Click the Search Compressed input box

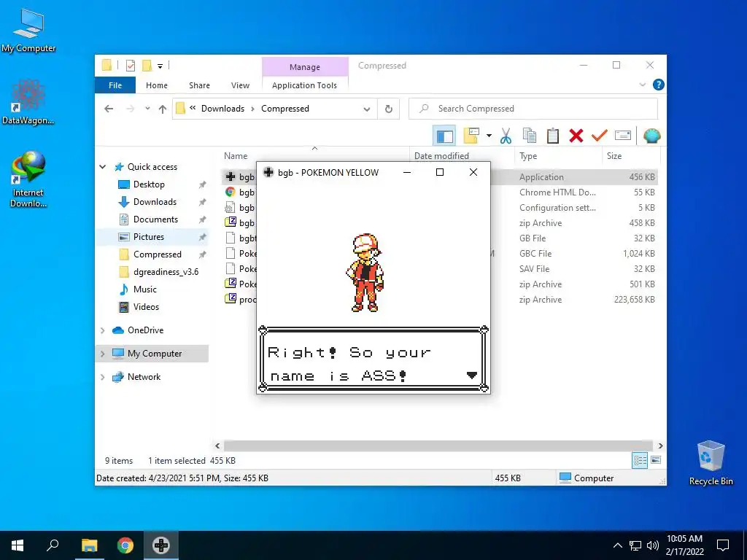(x=533, y=109)
